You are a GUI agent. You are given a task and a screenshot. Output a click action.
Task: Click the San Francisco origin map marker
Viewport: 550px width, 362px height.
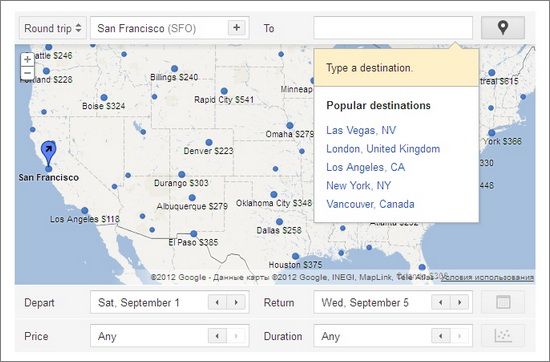tap(48, 153)
